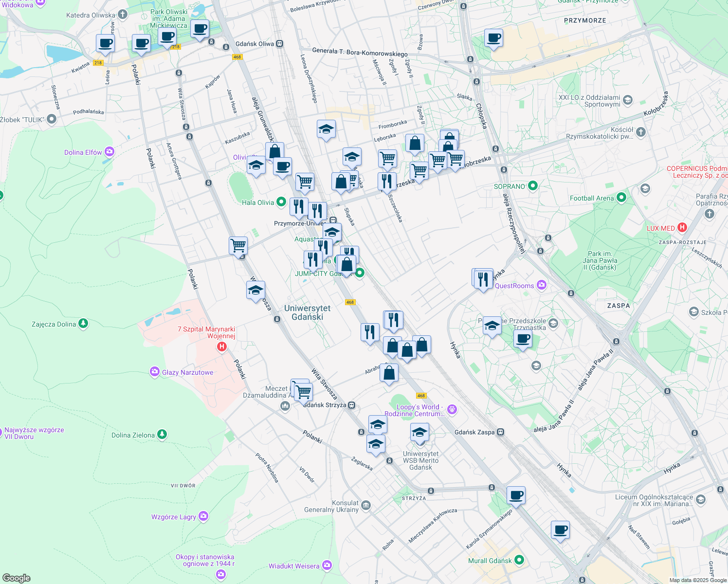Select the restaurant marker beside Szczecińska street
This screenshot has height=584, width=728.
pyautogui.click(x=387, y=182)
